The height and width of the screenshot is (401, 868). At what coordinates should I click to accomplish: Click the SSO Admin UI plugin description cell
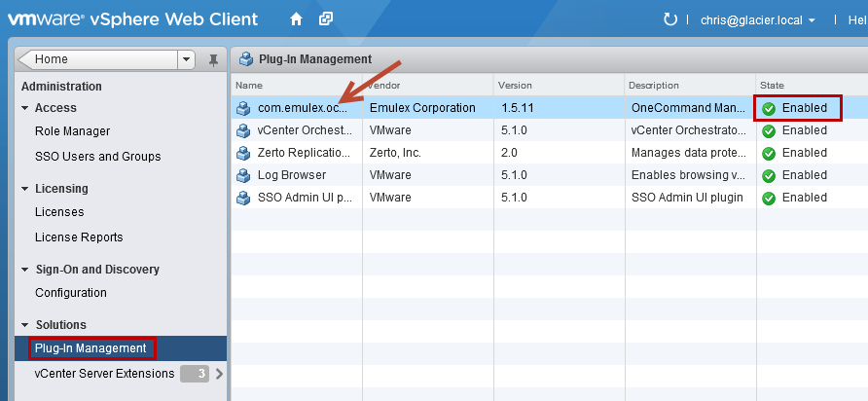[687, 198]
